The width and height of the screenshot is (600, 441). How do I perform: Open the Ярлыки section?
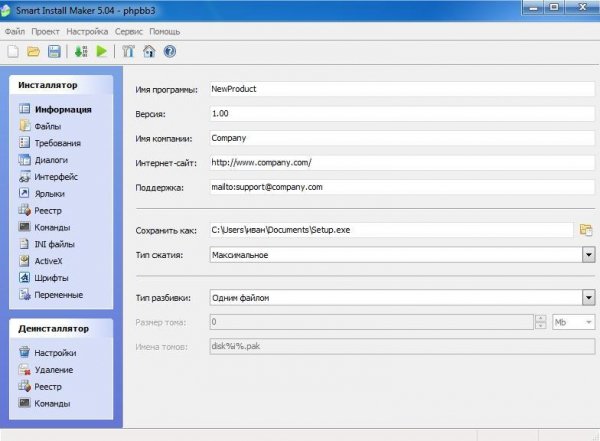click(50, 194)
